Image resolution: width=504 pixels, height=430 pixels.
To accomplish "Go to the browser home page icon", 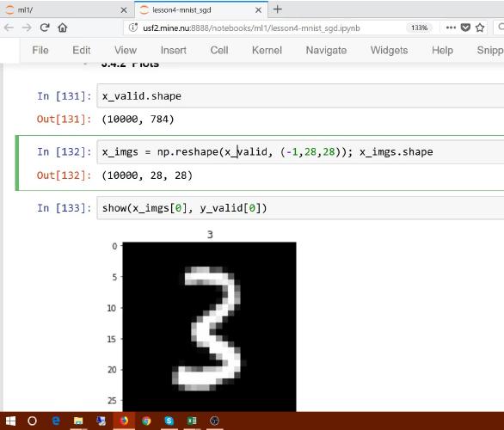I will click(x=63, y=28).
